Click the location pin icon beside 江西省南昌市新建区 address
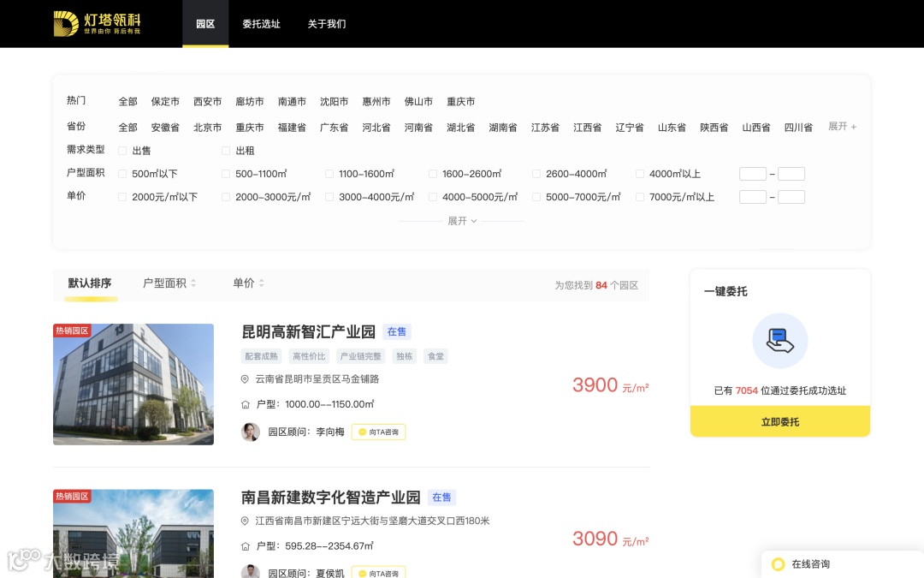The width and height of the screenshot is (924, 578). tap(246, 521)
